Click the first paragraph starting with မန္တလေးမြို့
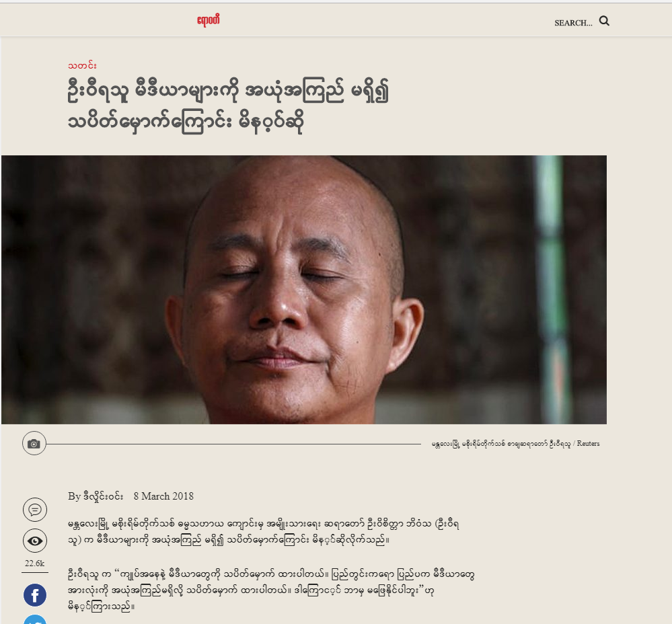 [264, 532]
